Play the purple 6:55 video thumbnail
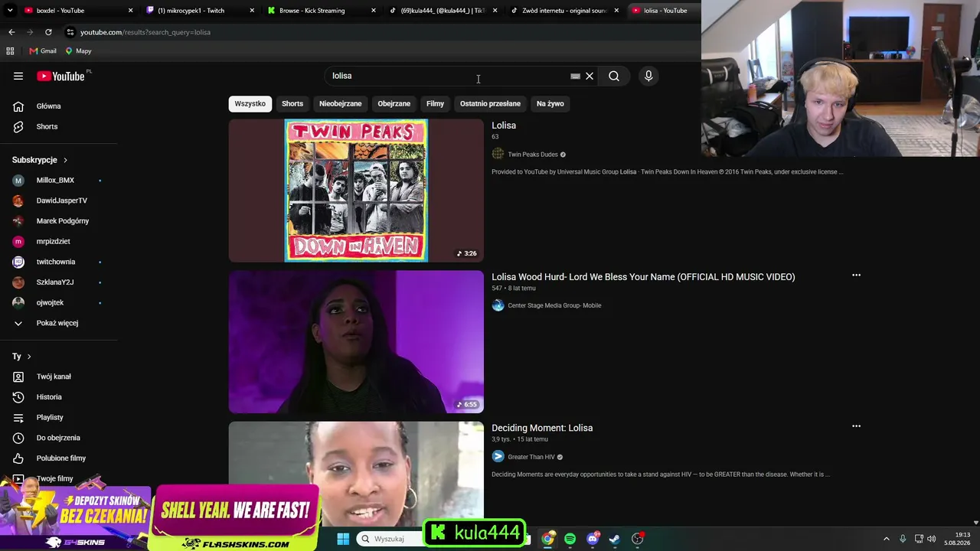 [x=356, y=341]
